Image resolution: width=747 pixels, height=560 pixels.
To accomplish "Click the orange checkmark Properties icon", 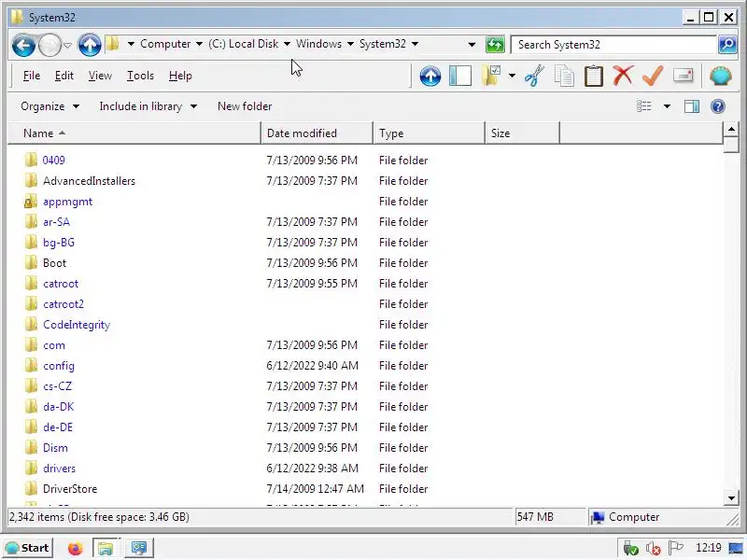I will tap(653, 76).
